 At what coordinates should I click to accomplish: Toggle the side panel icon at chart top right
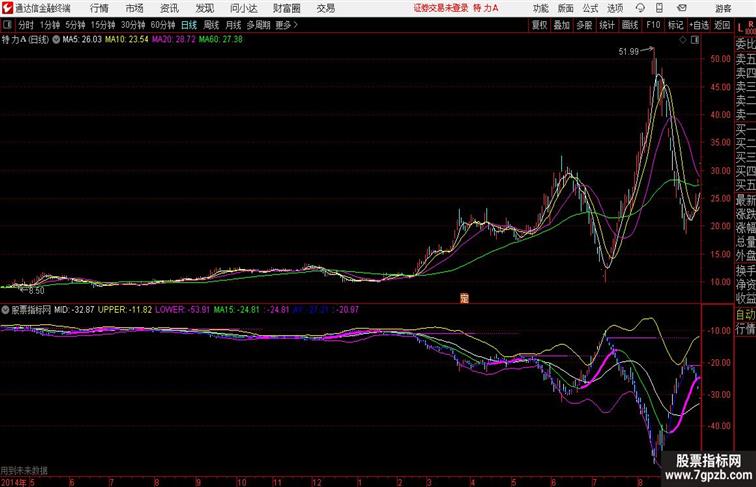click(695, 40)
